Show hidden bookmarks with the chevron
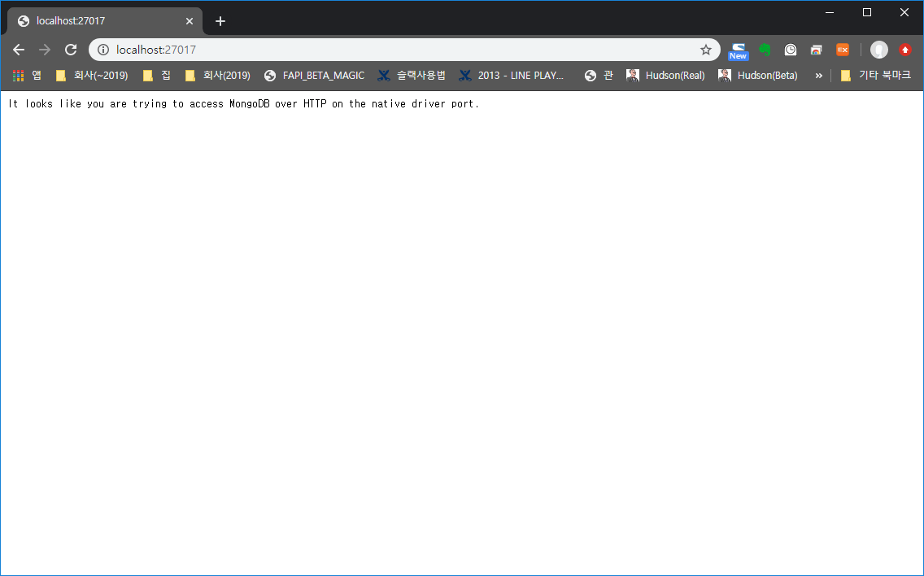This screenshot has width=924, height=576. coord(818,76)
